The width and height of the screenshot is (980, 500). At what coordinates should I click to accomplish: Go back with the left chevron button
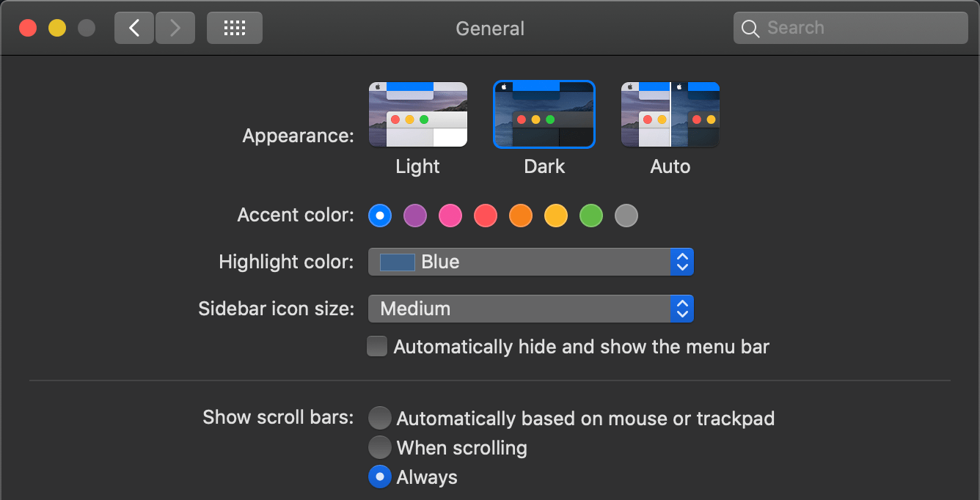[134, 28]
